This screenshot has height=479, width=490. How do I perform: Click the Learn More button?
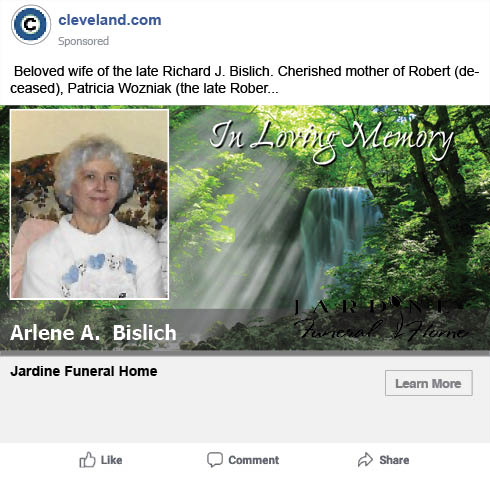coord(429,383)
